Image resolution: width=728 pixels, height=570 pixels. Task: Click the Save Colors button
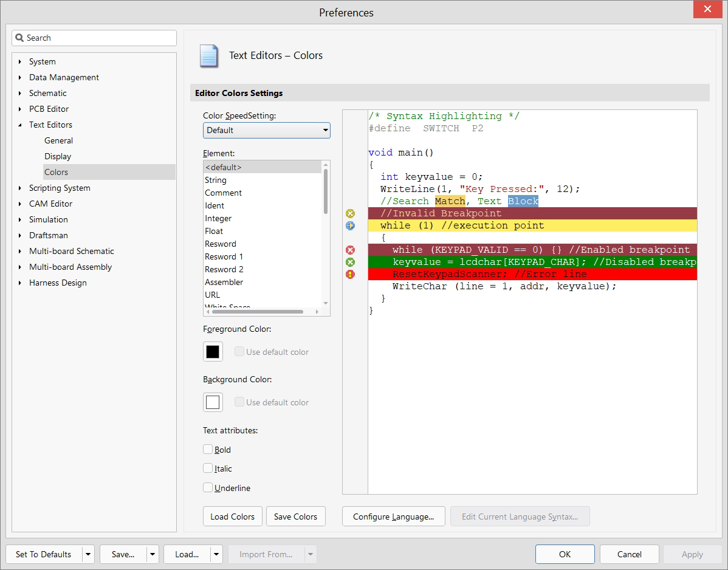pyautogui.click(x=296, y=517)
